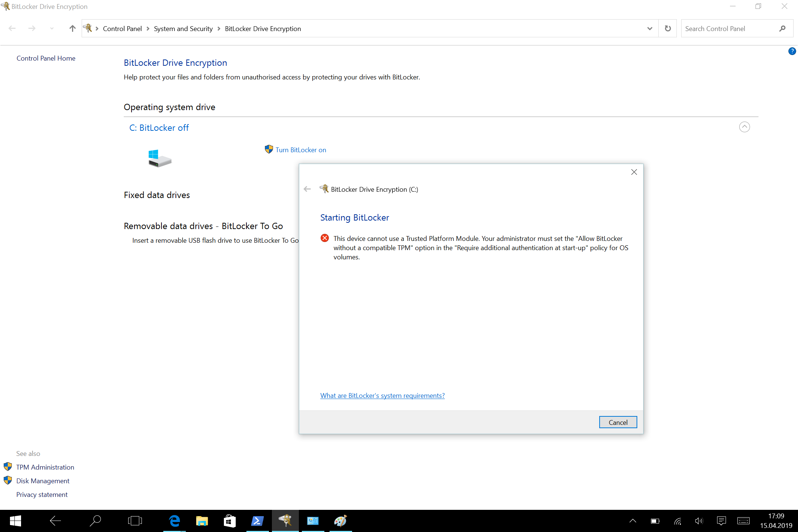This screenshot has width=798, height=532.
Task: Open File Explorer from taskbar
Action: pyautogui.click(x=202, y=521)
